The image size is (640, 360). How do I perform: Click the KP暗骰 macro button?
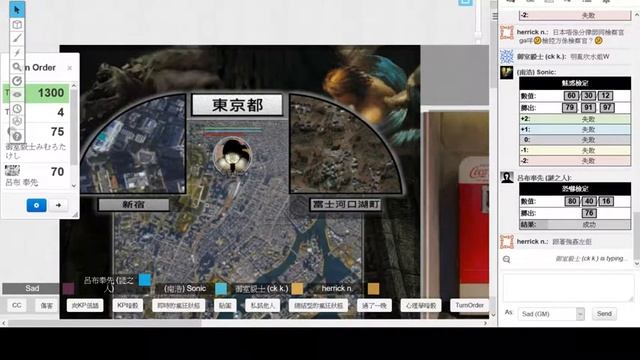tap(127, 305)
